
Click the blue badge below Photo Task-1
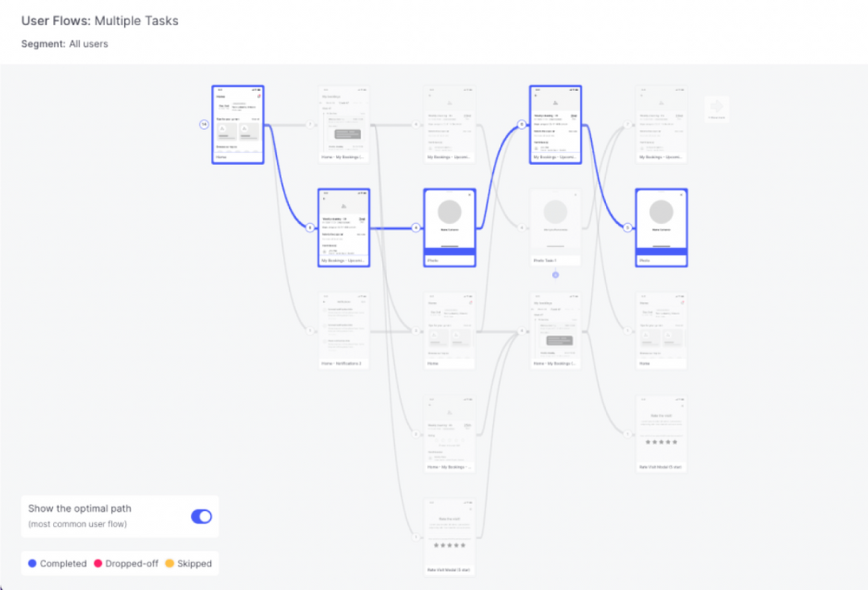tap(556, 274)
